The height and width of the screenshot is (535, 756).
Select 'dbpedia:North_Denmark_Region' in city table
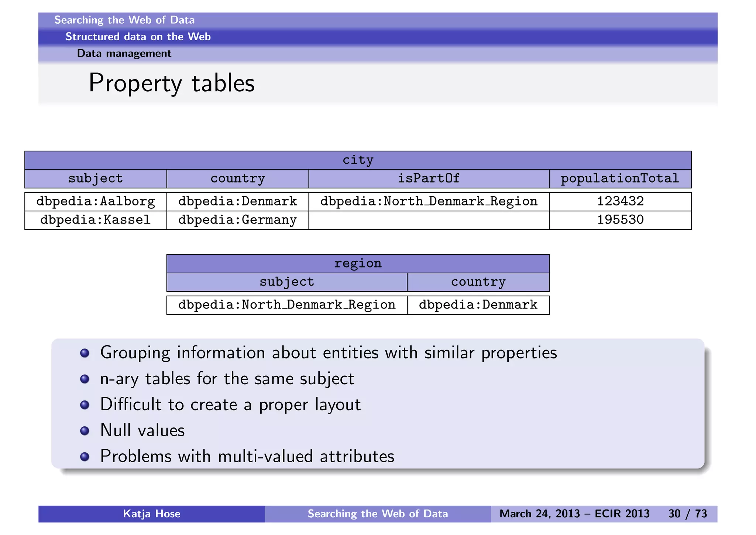click(x=429, y=202)
